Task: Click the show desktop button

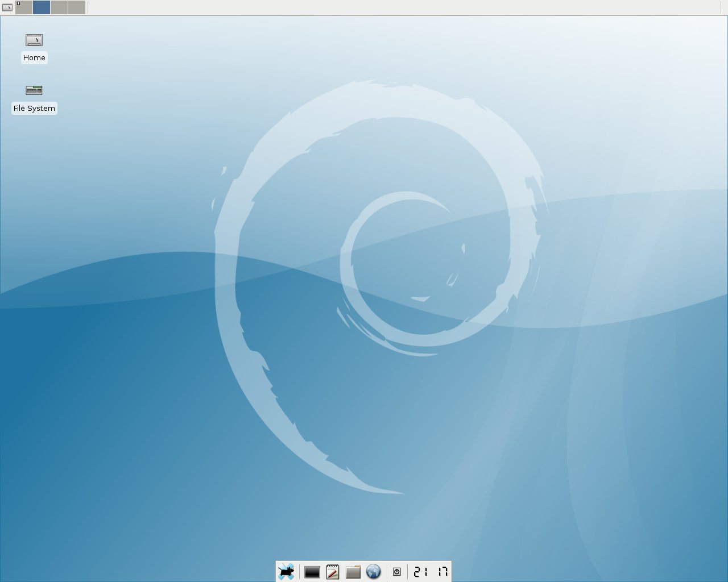Action: coord(7,7)
